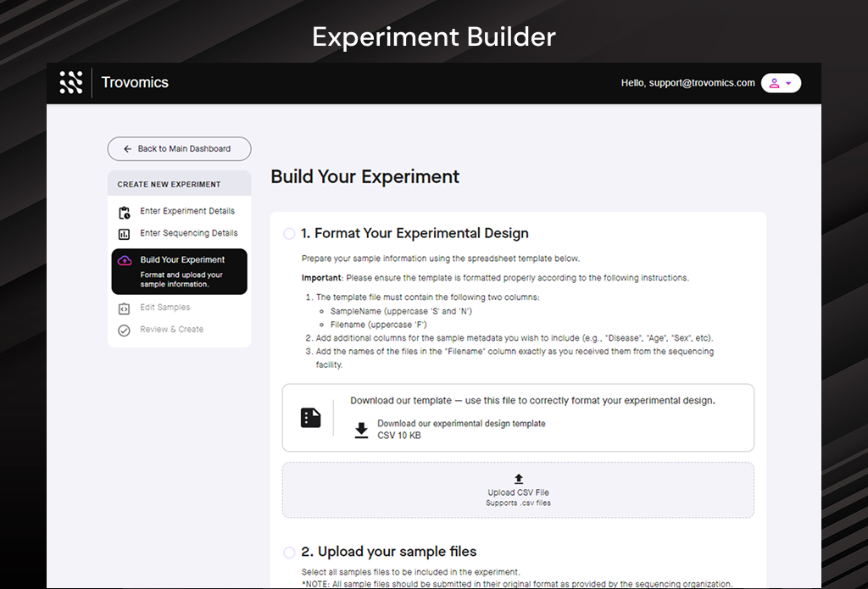Screen dimensions: 868x589
Task: Select the step circle beside Format Your Experimental Design
Action: point(289,233)
